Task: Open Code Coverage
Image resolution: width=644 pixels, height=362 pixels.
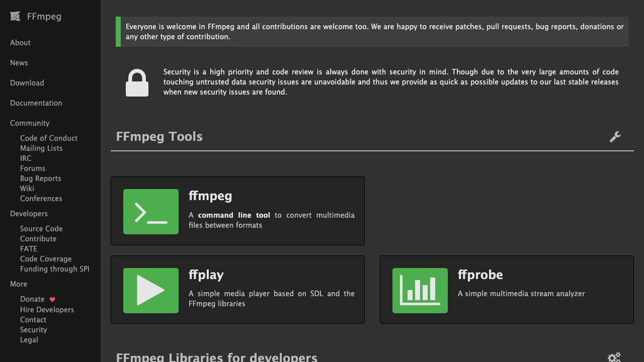Action: coord(46,259)
